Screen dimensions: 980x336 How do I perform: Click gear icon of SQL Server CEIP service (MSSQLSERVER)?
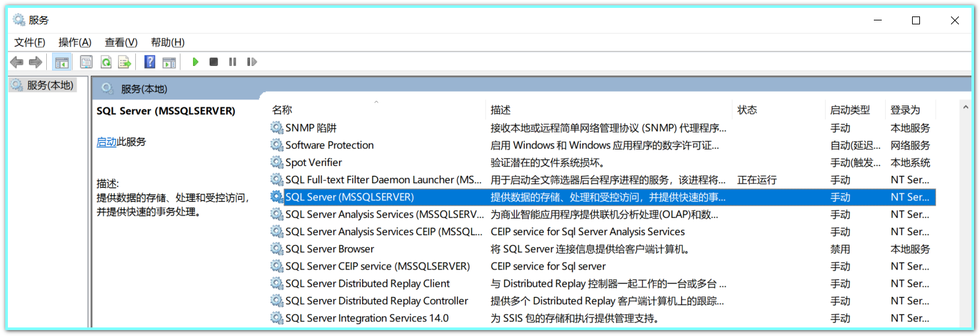(277, 266)
